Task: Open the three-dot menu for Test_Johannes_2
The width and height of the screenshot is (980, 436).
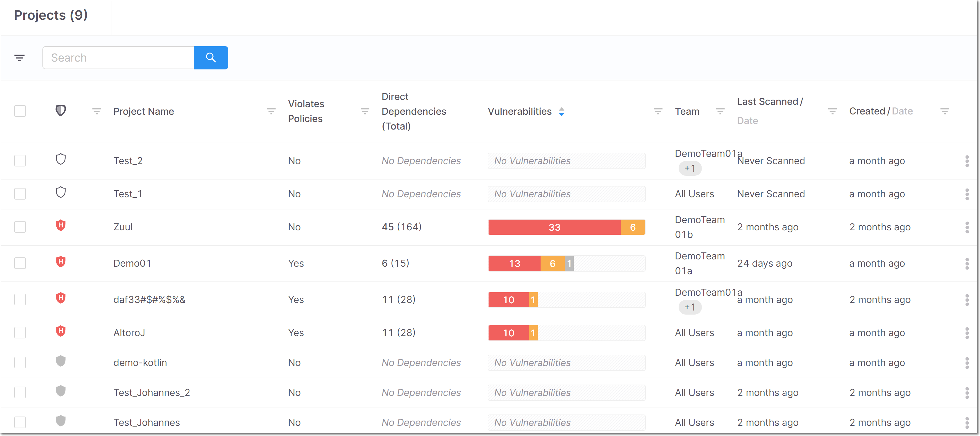Action: coord(967,393)
